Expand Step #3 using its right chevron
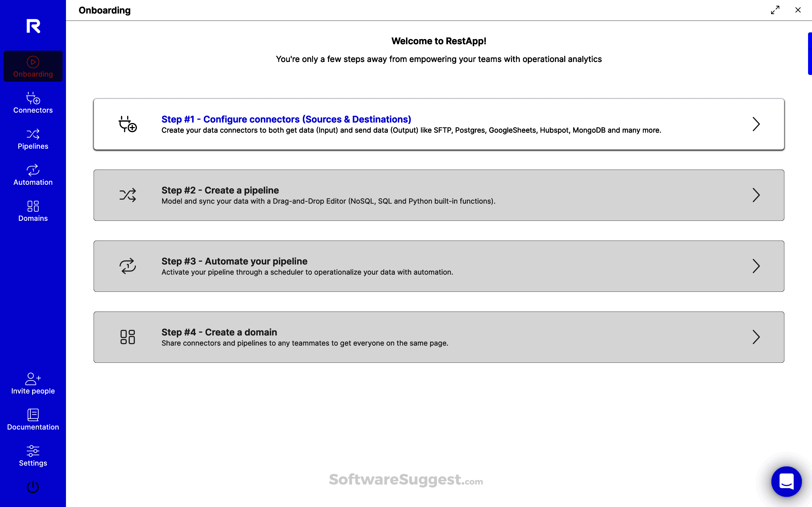The image size is (812, 507). coord(756,266)
